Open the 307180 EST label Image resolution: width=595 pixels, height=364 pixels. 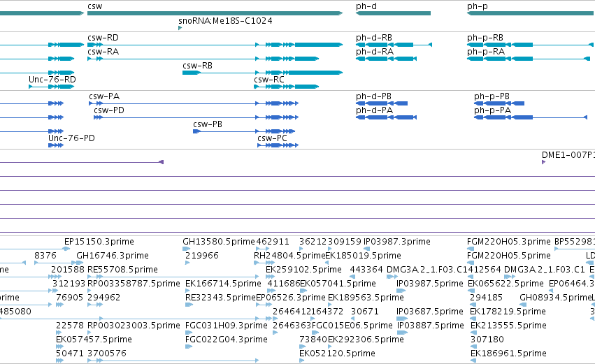point(487,340)
